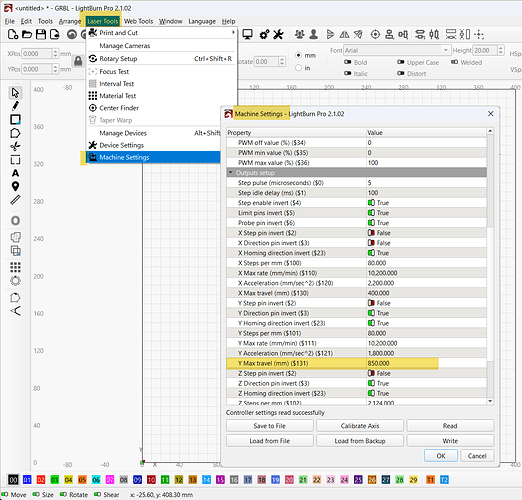Screen dimensions: 522x500
Task: Open the Circular Array gear tool
Action: pyautogui.click(x=15, y=281)
